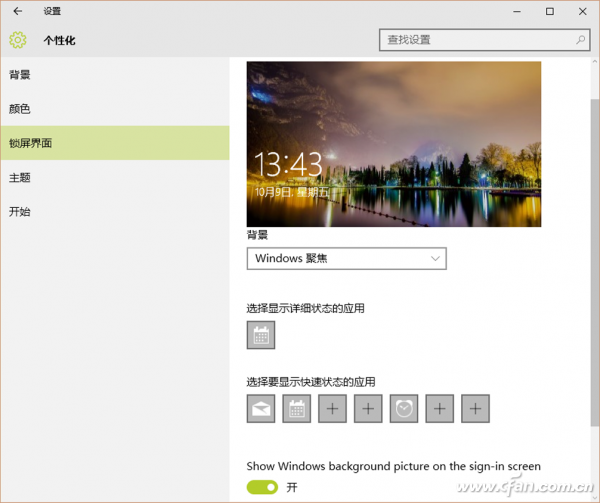Add app in fourth quick status slot
This screenshot has width=600, height=503.
[x=368, y=409]
